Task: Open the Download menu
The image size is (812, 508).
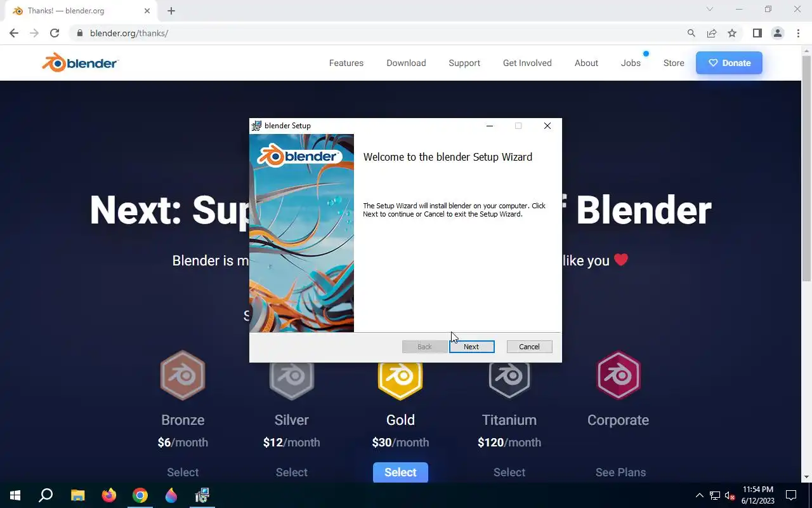Action: [x=406, y=63]
